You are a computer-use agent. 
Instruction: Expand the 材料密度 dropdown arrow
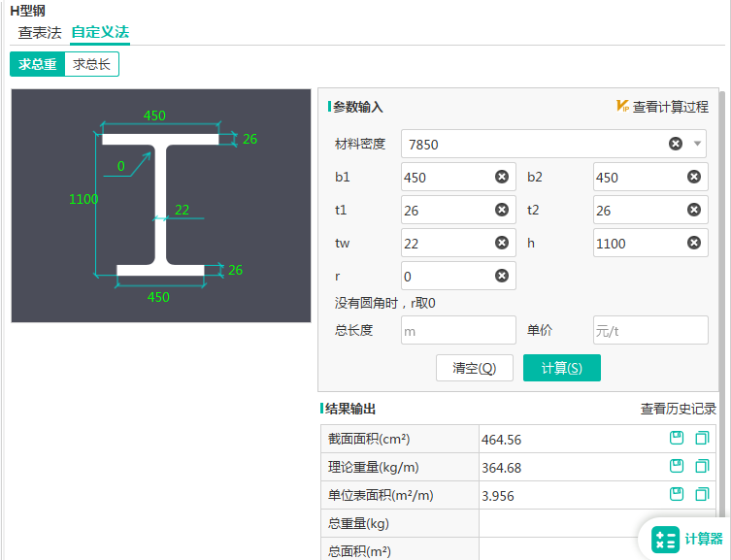[x=697, y=144]
